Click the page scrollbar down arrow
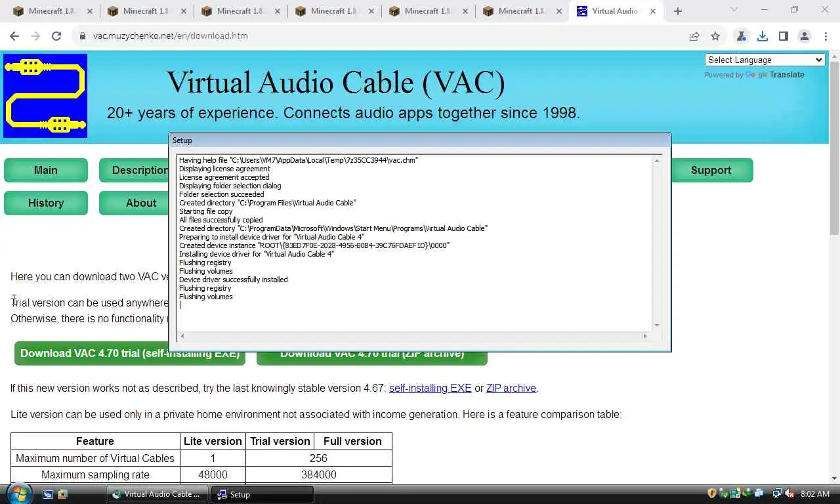The width and height of the screenshot is (840, 504). 834,478
